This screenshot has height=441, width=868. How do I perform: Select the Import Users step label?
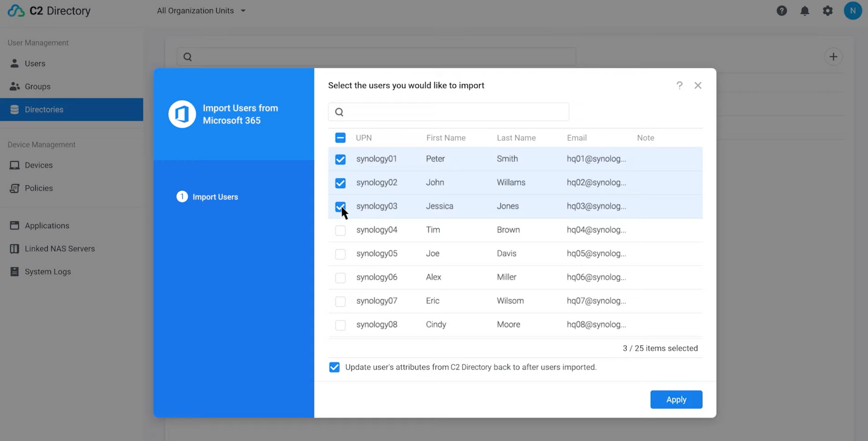pyautogui.click(x=215, y=197)
